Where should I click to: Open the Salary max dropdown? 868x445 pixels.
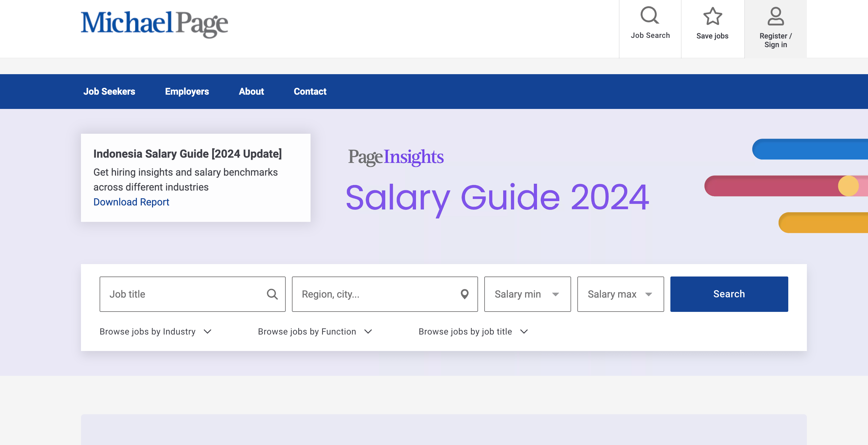pos(620,294)
